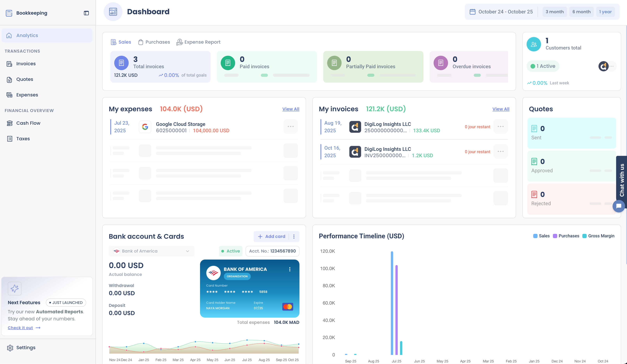
Task: Open Expenses from the sidebar
Action: pos(27,95)
